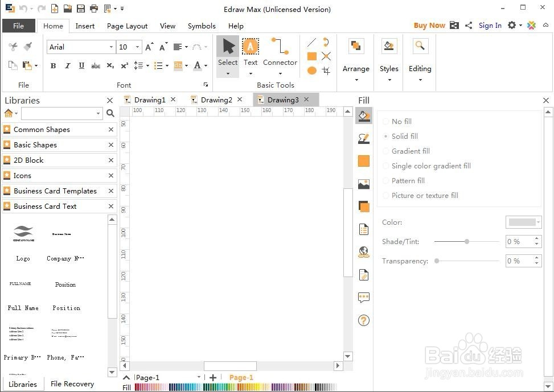
Task: Open the Help question mark icon
Action: 364,320
